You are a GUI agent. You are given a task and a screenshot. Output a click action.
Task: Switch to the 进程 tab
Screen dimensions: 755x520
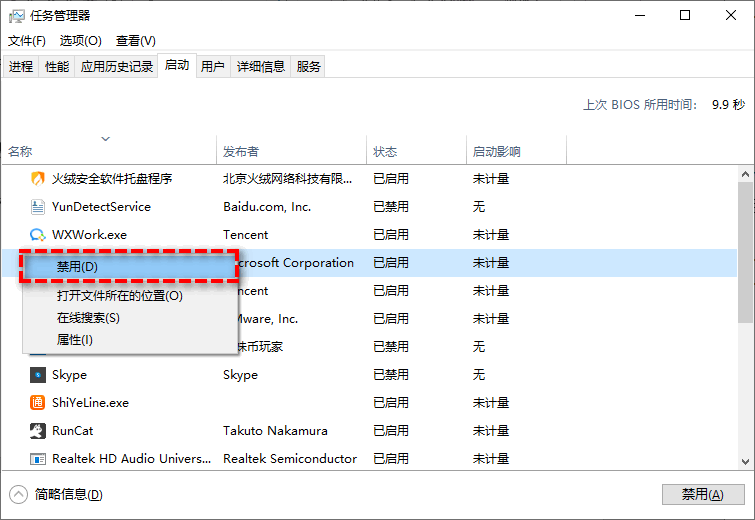[x=21, y=66]
